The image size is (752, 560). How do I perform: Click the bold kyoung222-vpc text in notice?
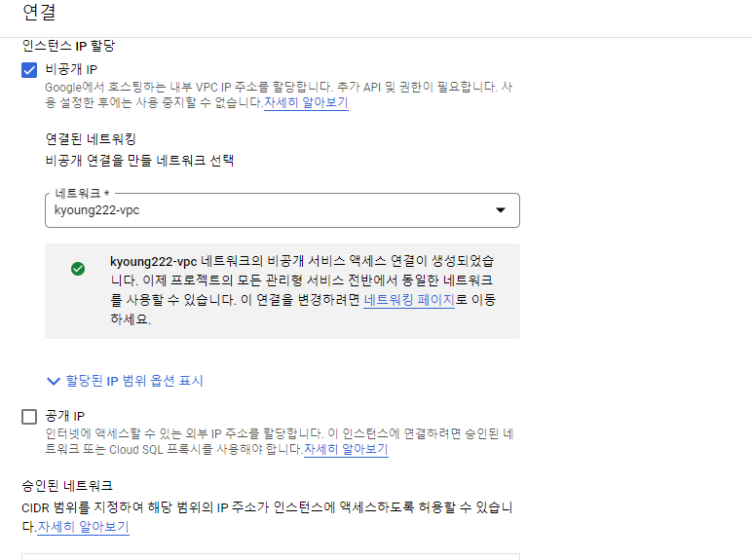pos(154,262)
